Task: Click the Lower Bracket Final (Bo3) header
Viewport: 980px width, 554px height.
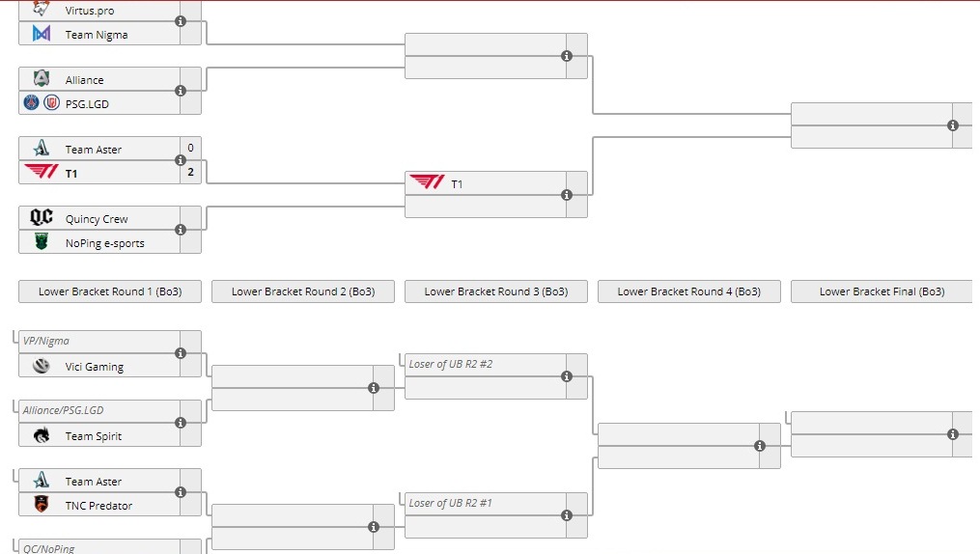Action: click(882, 291)
